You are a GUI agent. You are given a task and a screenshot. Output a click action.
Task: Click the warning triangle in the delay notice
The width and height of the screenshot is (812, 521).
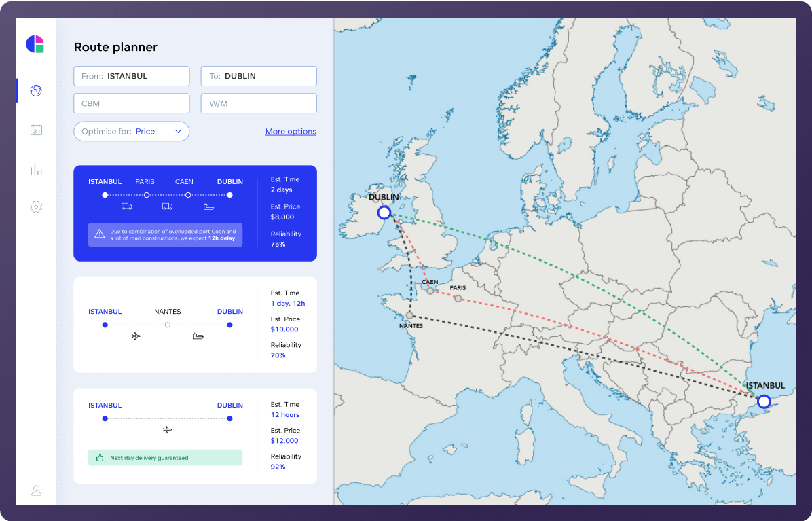tap(98, 234)
